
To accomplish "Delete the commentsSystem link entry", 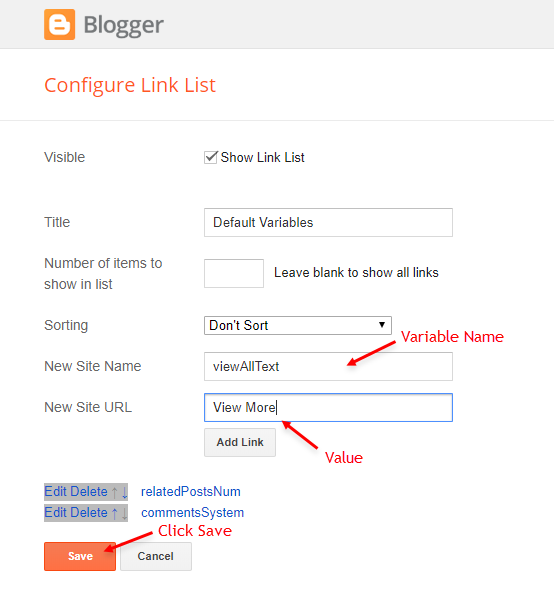I will (89, 513).
